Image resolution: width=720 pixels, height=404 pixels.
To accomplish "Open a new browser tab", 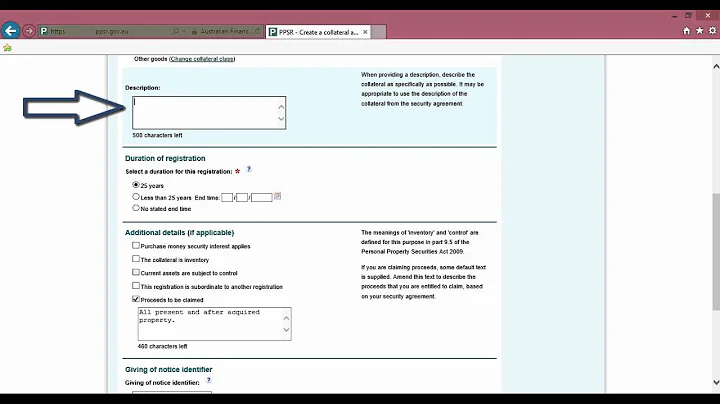I will pos(378,32).
